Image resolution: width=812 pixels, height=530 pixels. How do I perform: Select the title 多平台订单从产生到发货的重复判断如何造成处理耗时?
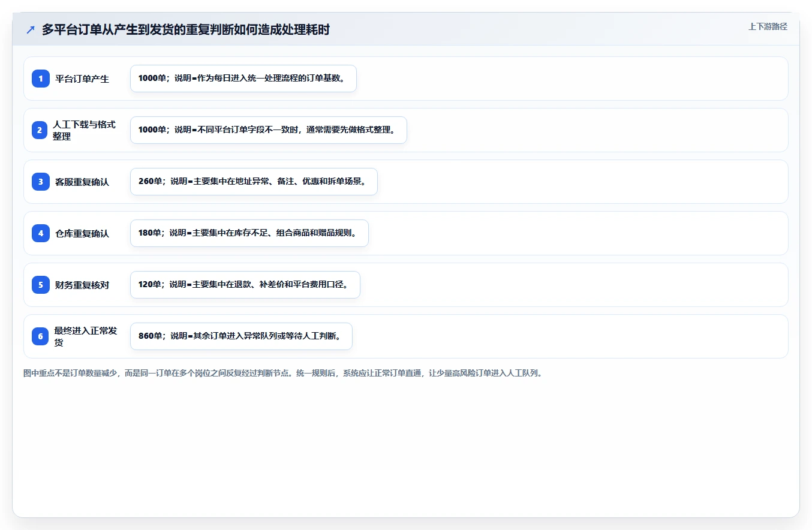click(186, 29)
